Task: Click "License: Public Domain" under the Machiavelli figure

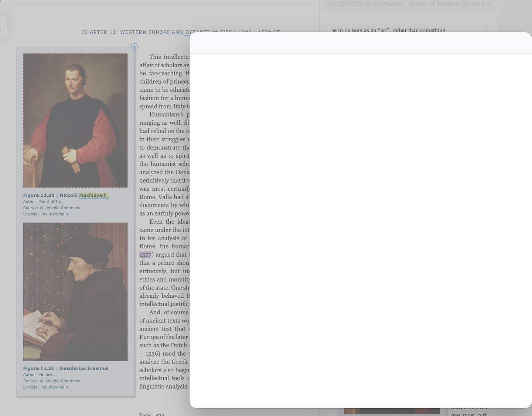Action: 45,214
